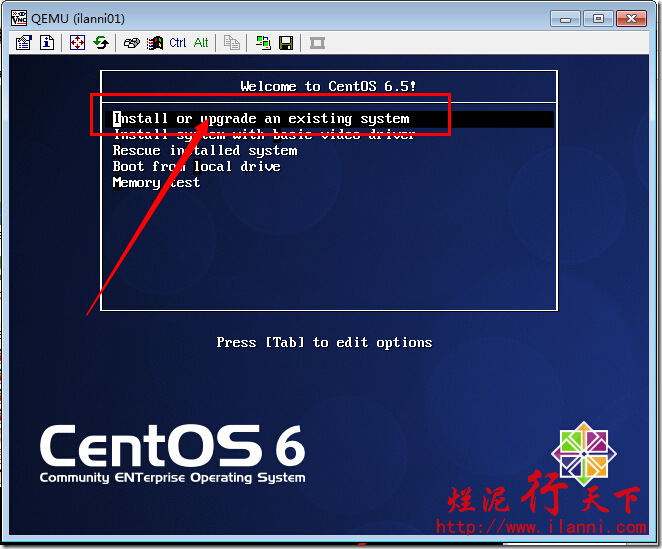Choose 'Boot from local drive' option
Viewport: 662px width, 549px height.
196,166
